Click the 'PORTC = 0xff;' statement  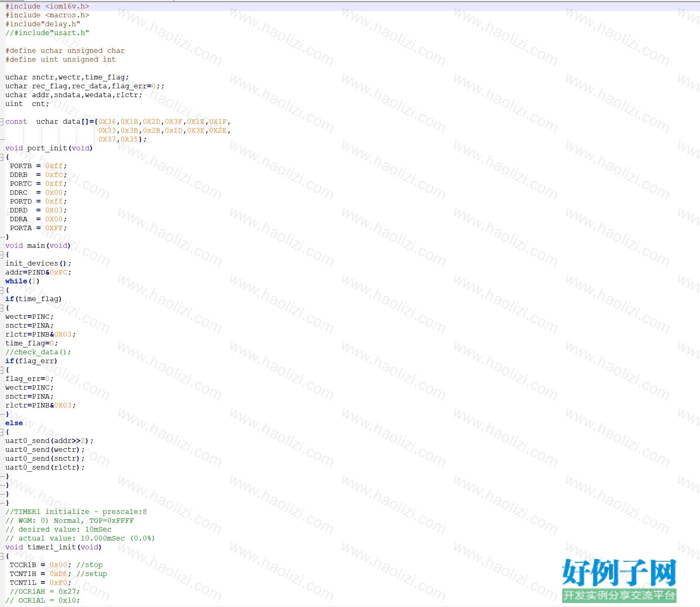click(x=38, y=184)
